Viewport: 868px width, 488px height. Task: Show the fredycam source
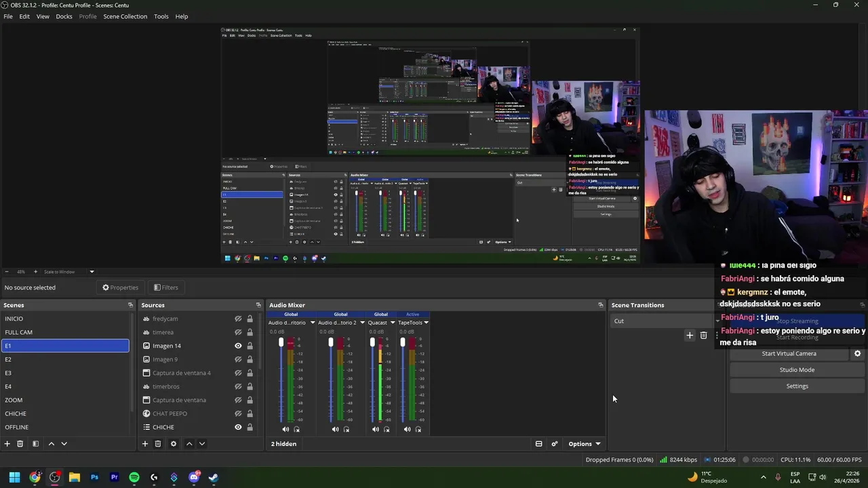238,319
